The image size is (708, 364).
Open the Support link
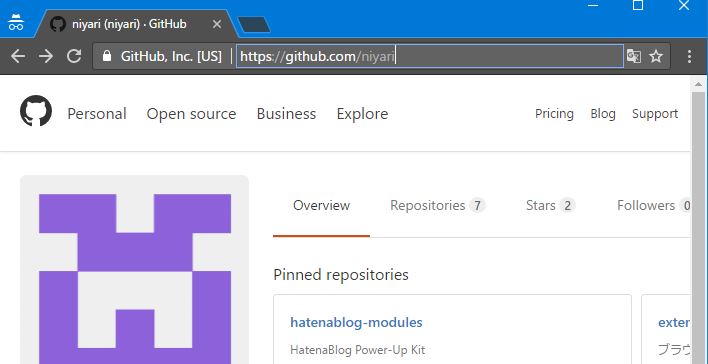point(655,114)
